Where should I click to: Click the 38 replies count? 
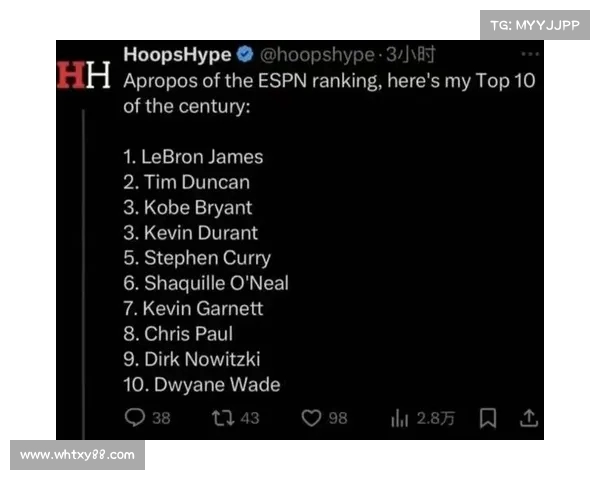[160, 418]
